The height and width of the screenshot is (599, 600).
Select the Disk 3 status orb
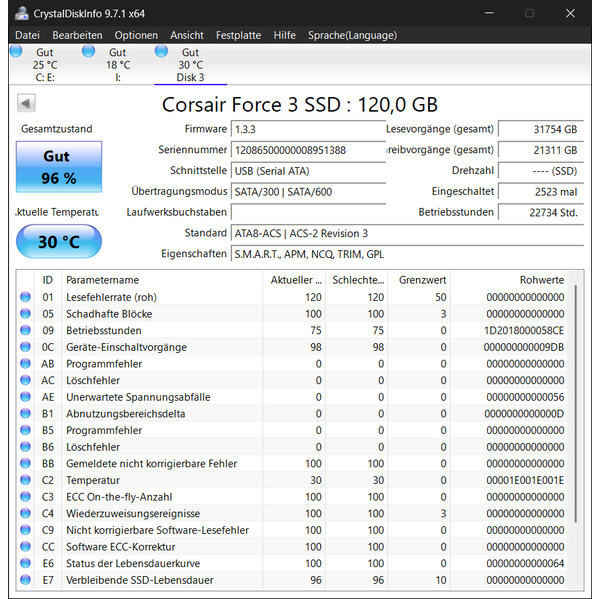coord(161,51)
